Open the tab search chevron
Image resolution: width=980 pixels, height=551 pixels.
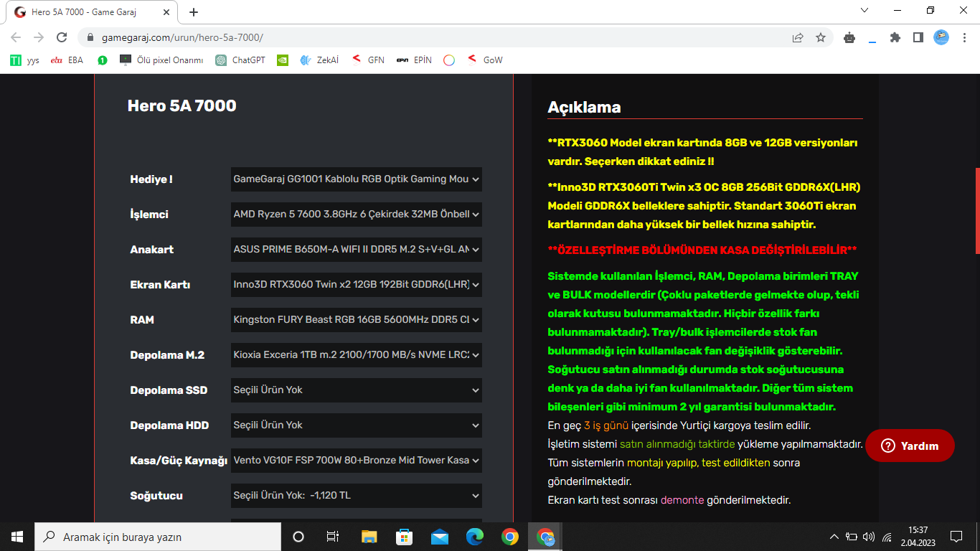point(864,11)
